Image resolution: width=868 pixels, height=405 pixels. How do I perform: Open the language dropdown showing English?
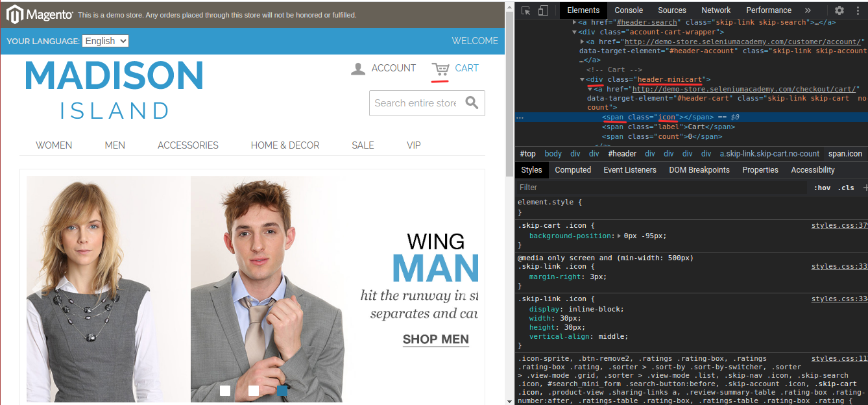coord(105,41)
